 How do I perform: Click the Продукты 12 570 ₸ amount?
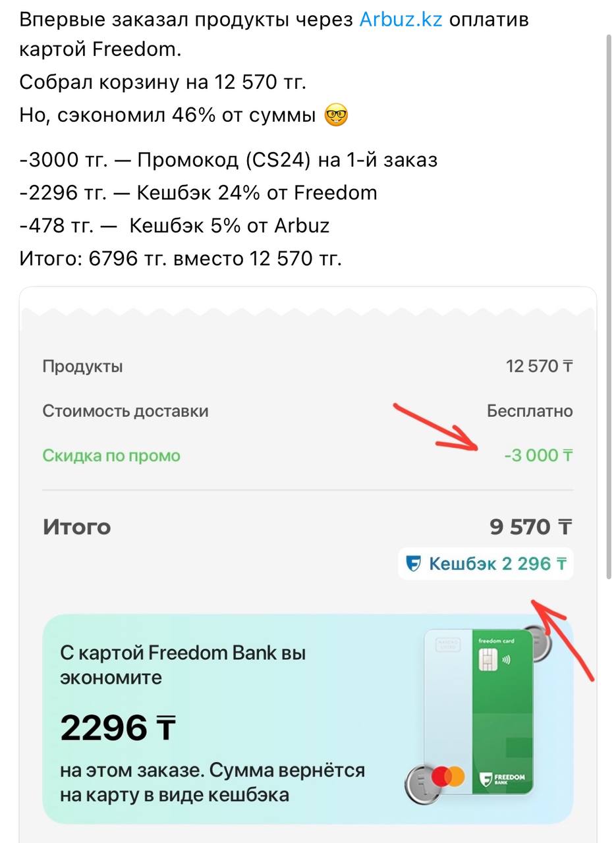pos(539,366)
